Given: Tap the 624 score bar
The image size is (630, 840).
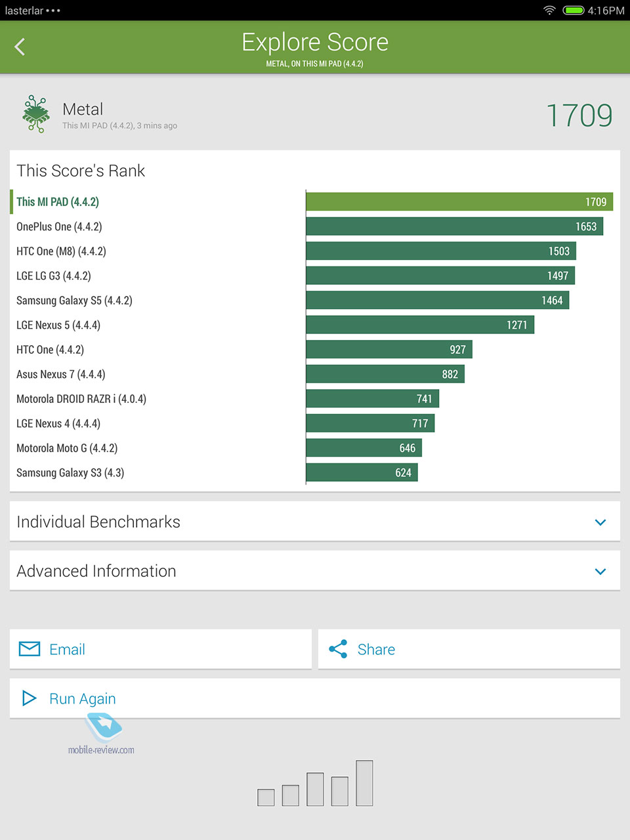Looking at the screenshot, I should click(x=362, y=472).
